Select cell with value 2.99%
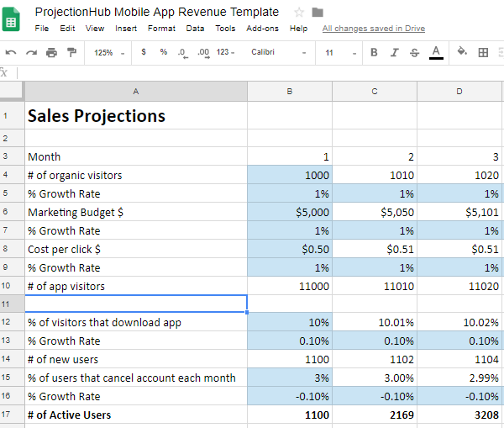Screen dimensions: 504x428 pos(459,378)
